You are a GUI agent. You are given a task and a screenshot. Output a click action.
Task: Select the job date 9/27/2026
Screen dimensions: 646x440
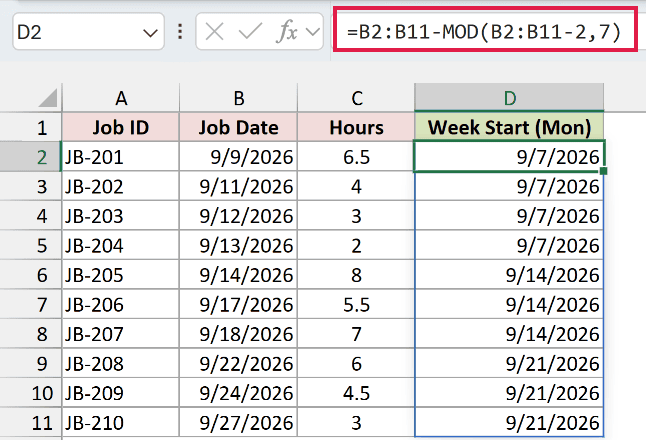click(x=239, y=422)
